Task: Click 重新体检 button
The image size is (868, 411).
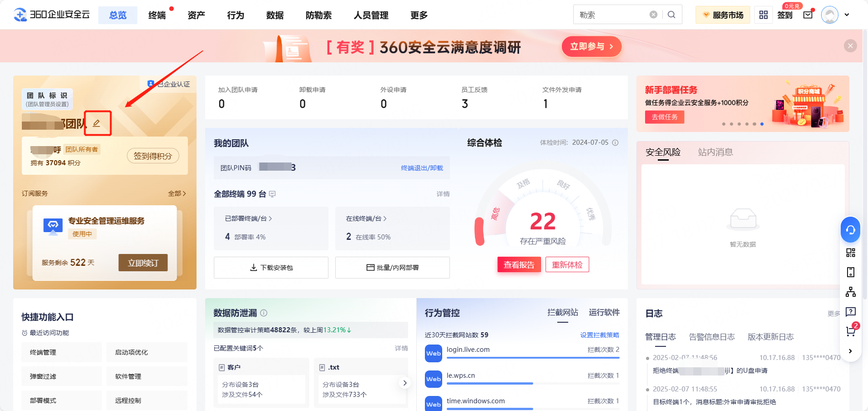Action: click(567, 265)
